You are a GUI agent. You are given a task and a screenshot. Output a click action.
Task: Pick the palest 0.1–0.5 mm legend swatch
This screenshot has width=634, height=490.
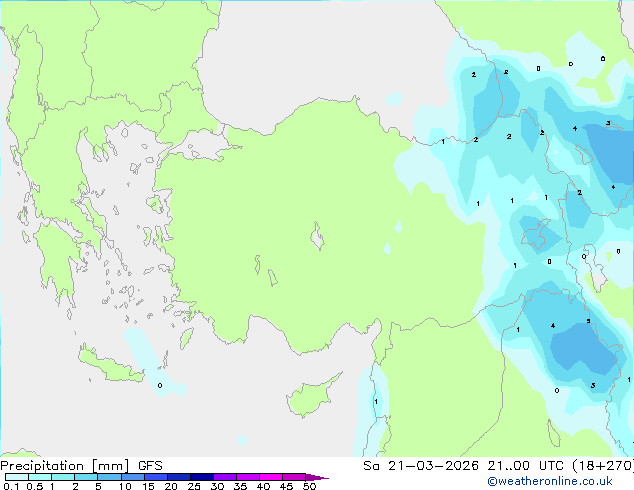17,477
